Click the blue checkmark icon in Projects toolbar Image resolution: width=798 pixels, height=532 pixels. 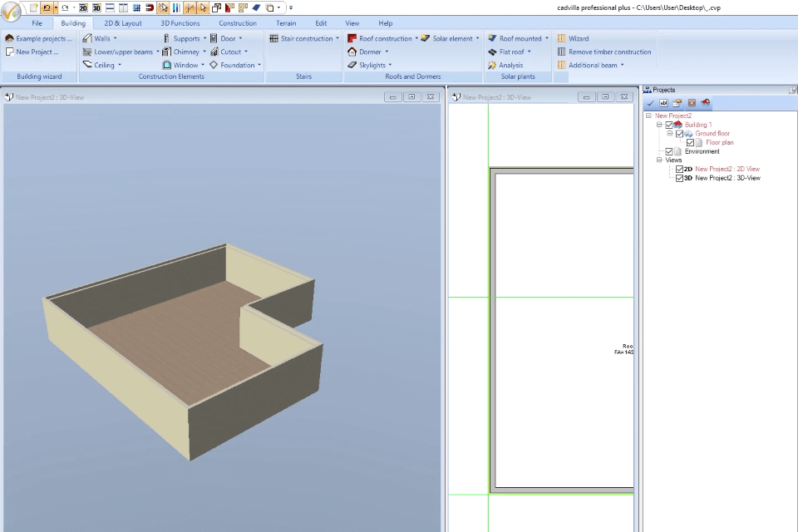coord(650,103)
